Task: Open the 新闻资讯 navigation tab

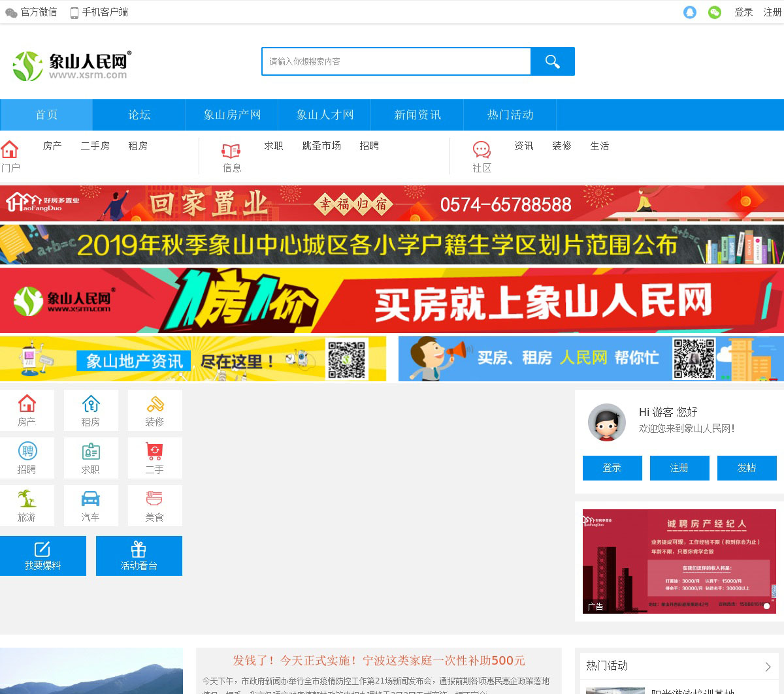Action: click(417, 115)
